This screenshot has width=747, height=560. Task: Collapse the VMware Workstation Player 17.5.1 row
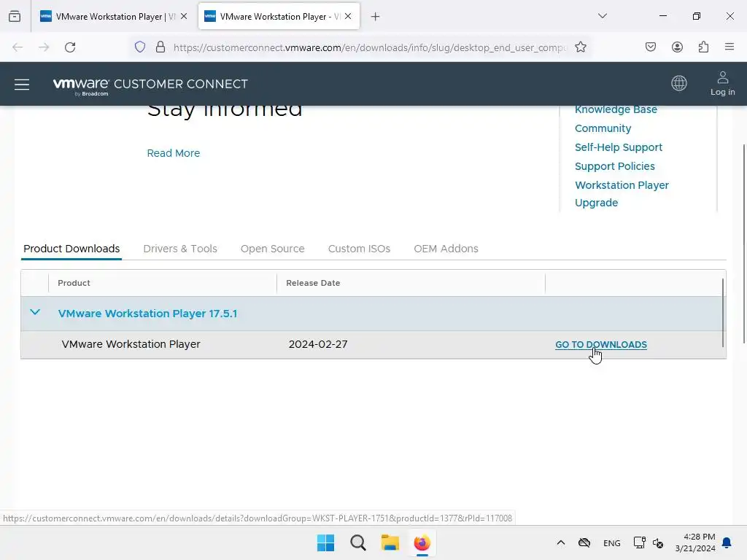point(35,312)
